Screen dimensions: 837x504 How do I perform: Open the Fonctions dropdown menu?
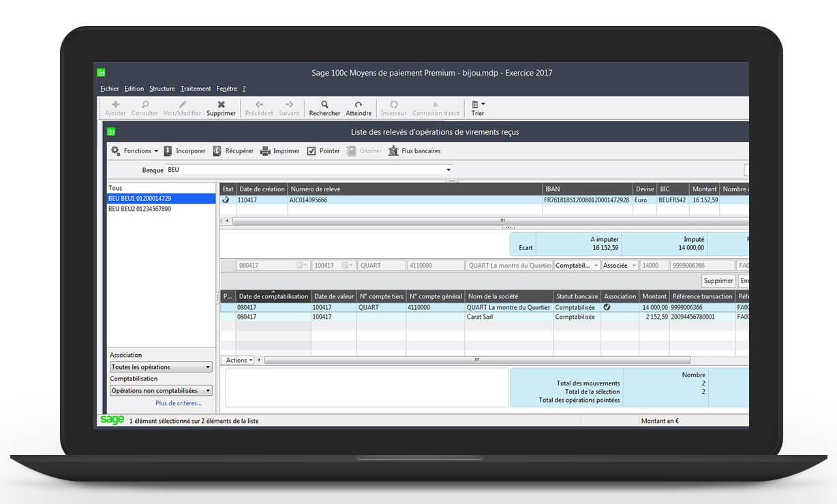click(135, 151)
